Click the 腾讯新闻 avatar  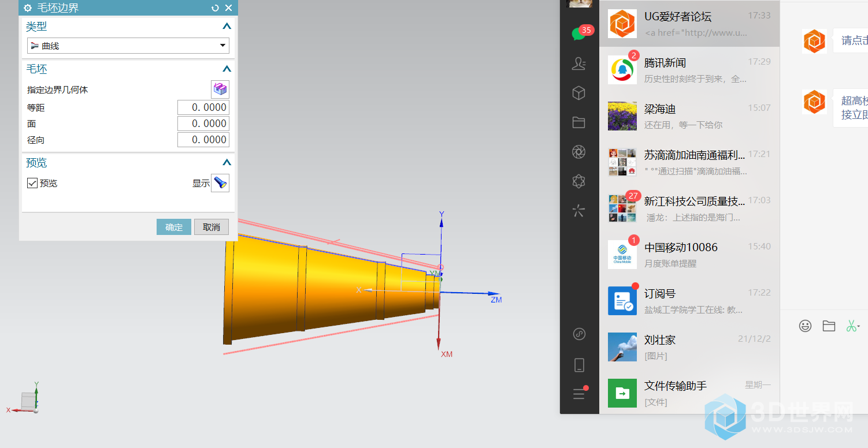[622, 70]
